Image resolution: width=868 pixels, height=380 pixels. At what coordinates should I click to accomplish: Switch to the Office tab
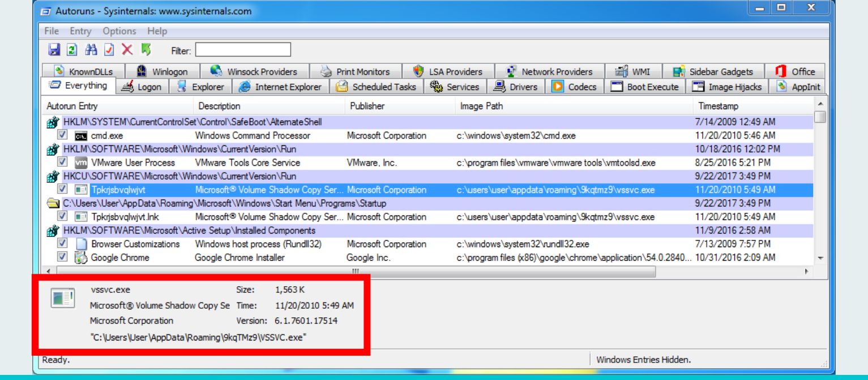tap(795, 72)
